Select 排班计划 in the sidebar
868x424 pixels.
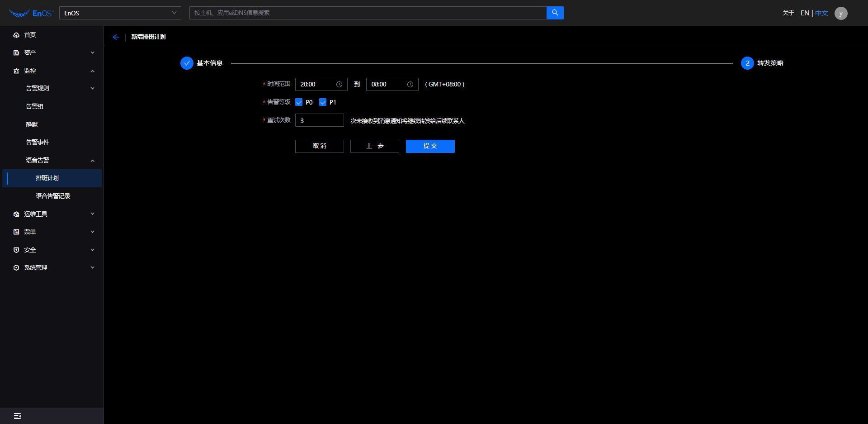52,178
